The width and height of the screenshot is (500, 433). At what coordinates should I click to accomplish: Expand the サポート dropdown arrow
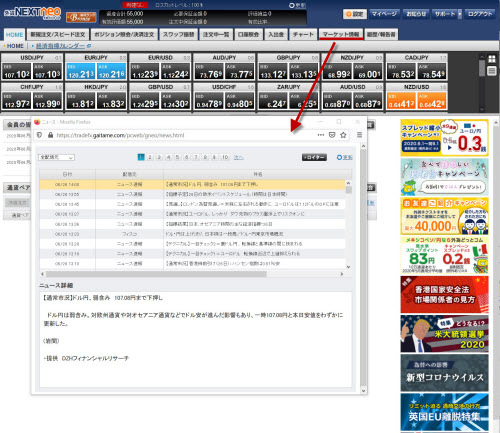coord(460,14)
